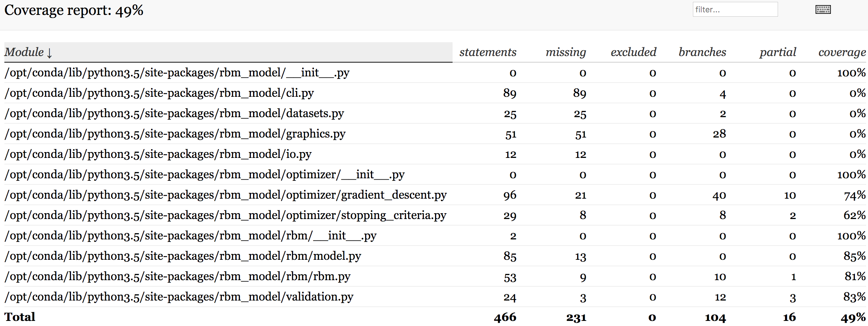Click the 104 total branches value

(715, 318)
